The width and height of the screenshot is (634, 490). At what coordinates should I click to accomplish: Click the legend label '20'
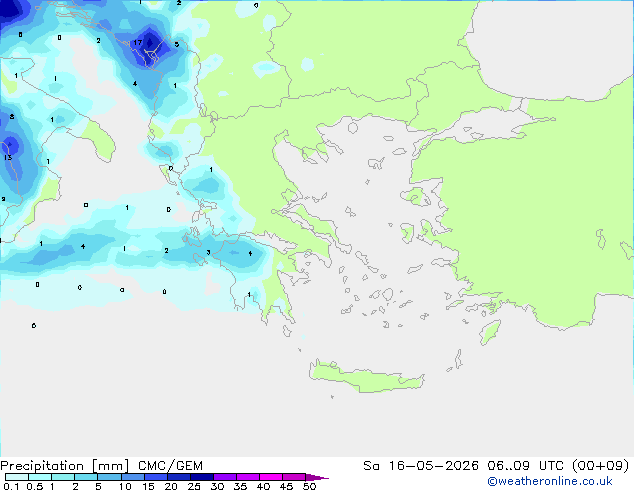[171, 486]
